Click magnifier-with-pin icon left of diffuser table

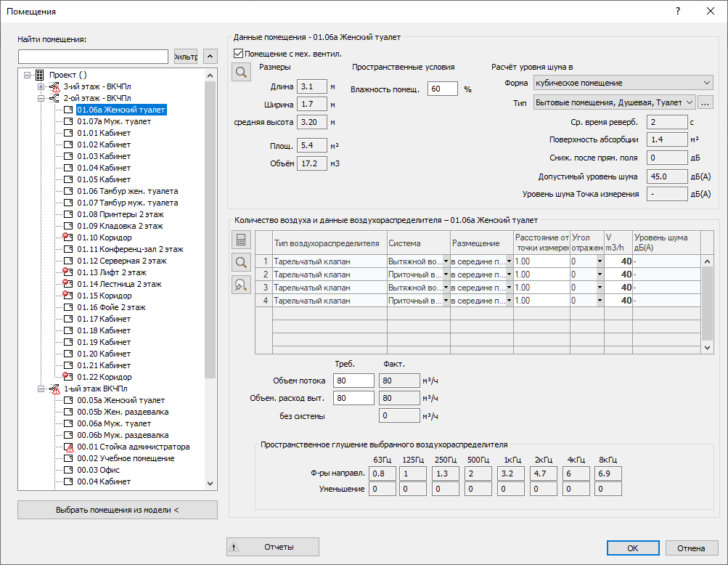[241, 285]
